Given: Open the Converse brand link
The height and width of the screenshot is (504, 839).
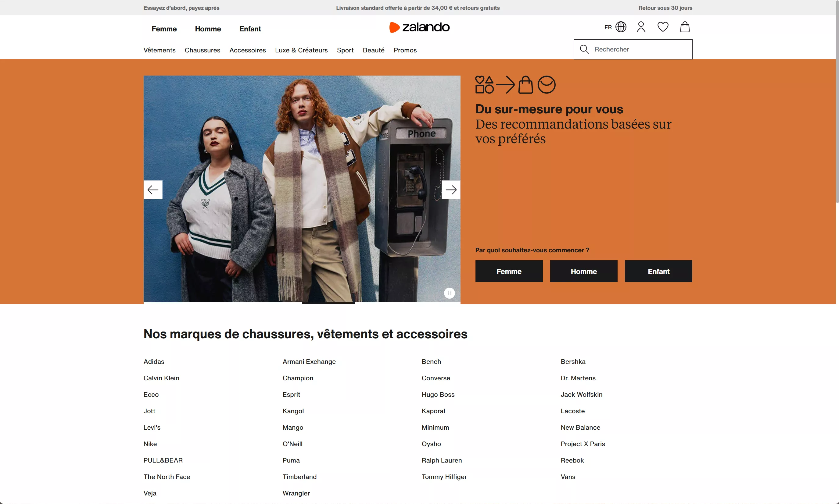Looking at the screenshot, I should point(436,378).
